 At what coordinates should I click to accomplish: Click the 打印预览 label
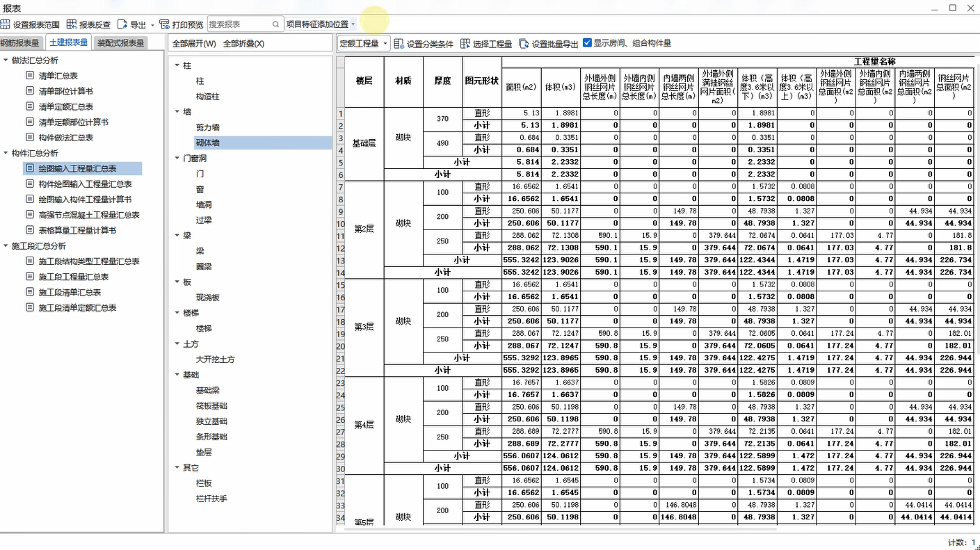[x=188, y=24]
